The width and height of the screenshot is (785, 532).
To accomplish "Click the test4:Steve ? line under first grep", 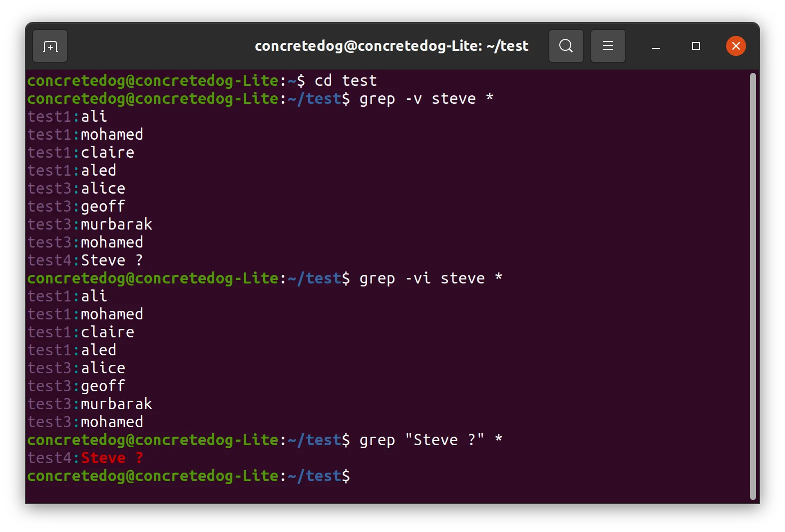I will coord(85,261).
